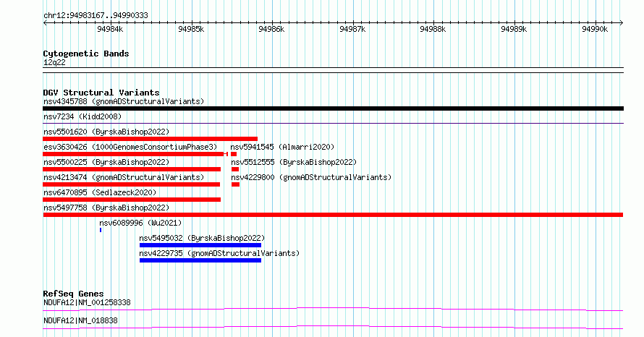Click the tiny blue nsv6089996 marker

pos(101,230)
